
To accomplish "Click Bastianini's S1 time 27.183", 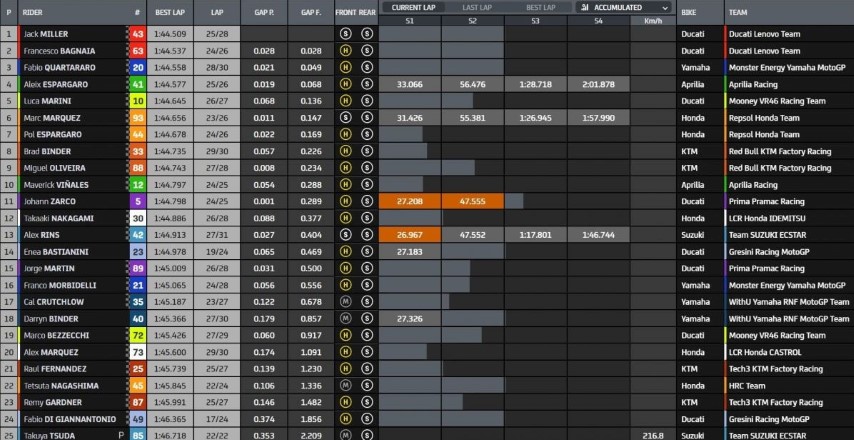I will [410, 252].
